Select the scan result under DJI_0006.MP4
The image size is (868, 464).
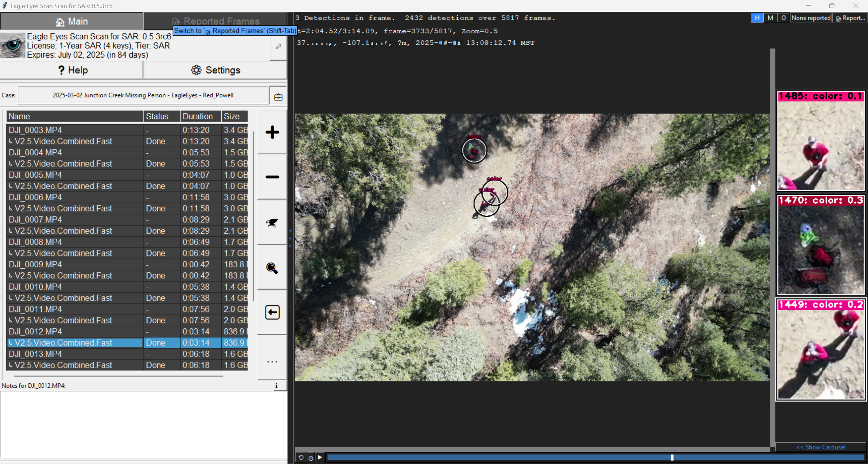[x=127, y=208]
